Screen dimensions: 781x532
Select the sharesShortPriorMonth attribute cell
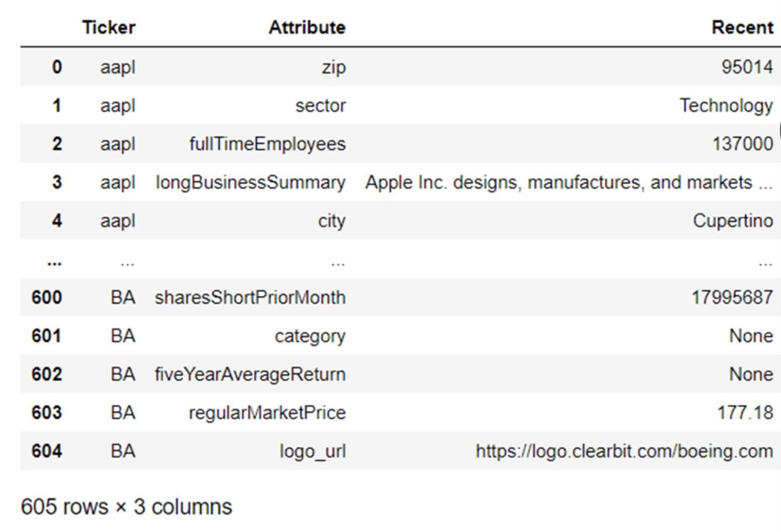pos(250,297)
